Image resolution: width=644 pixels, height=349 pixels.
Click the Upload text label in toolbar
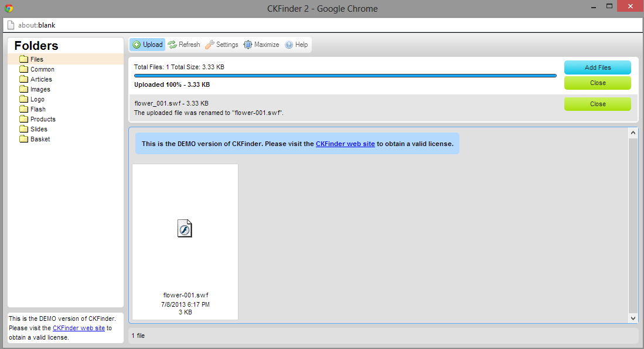[153, 45]
